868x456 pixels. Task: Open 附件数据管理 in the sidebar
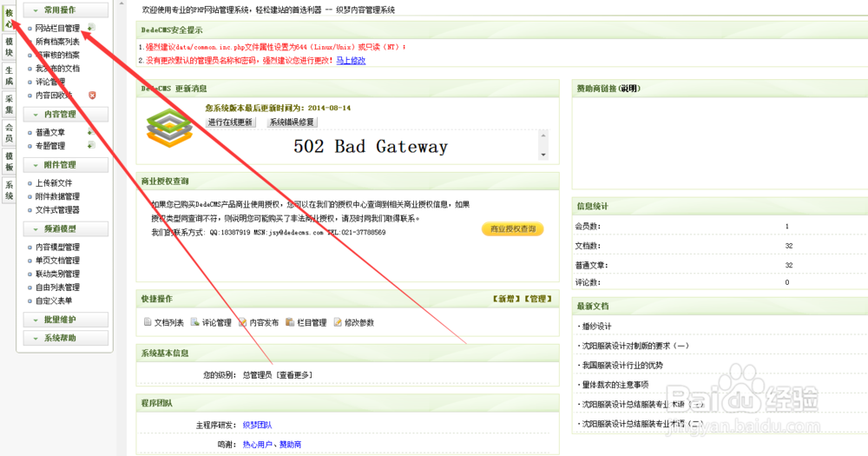57,196
